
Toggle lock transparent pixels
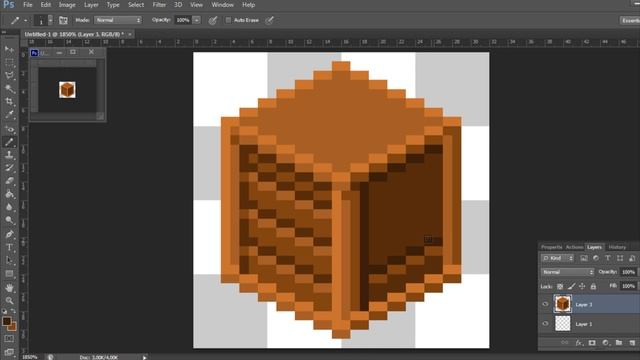[560, 287]
